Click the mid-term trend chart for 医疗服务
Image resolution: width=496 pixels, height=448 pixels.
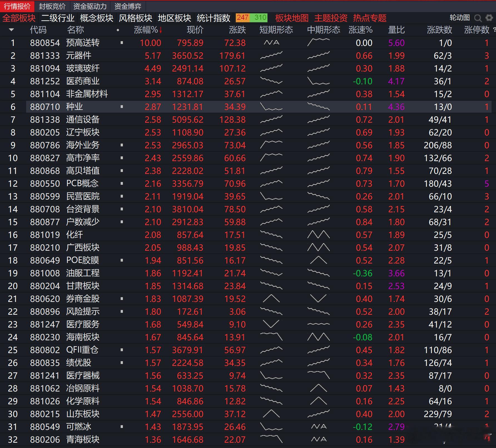click(x=318, y=324)
